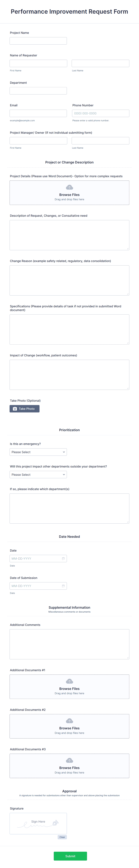Click the upload icon in Additional Documents #1
Screen dimensions: 139x868
click(x=69, y=681)
